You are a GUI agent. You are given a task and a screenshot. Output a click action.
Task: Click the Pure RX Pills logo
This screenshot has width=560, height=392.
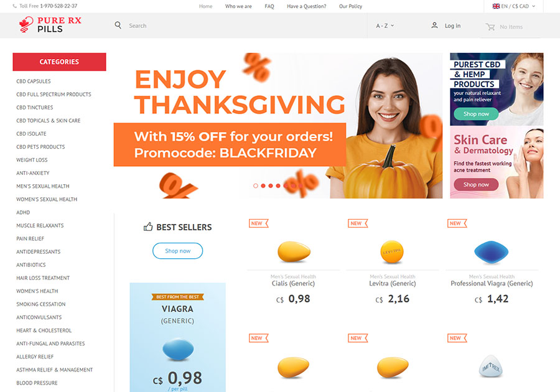click(50, 25)
